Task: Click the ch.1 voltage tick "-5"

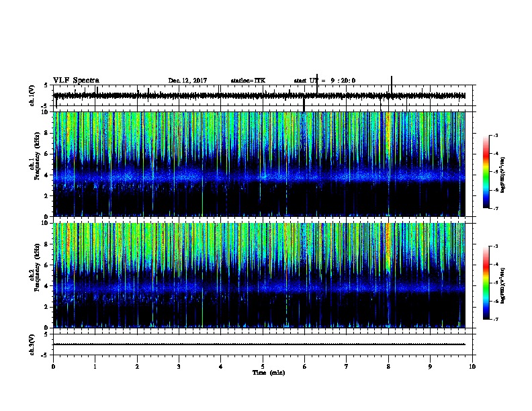Action: pyautogui.click(x=45, y=106)
